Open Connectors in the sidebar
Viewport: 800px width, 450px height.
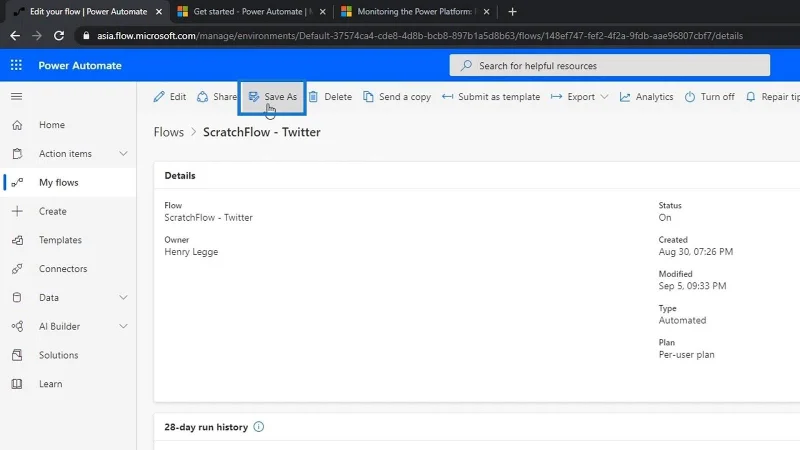pyautogui.click(x=68, y=269)
